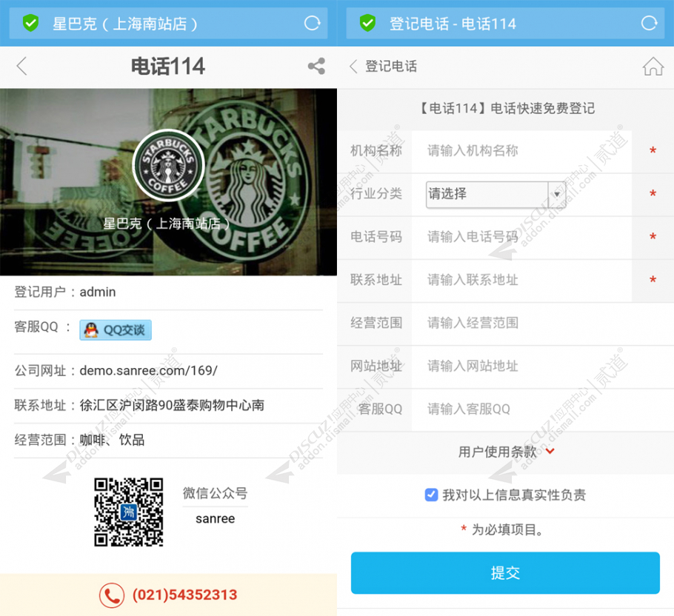Expand the 用户使用条款 section
Viewport: 674px width, 616px height.
[507, 452]
